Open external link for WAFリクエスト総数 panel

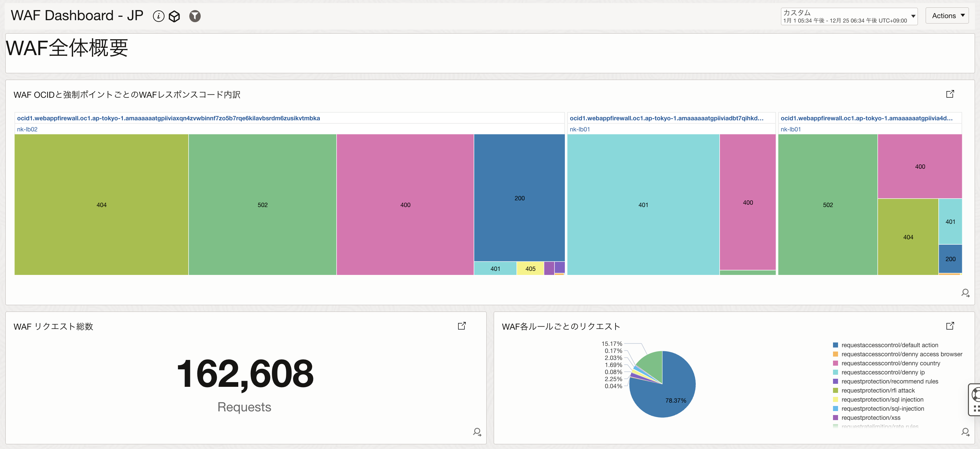point(462,326)
